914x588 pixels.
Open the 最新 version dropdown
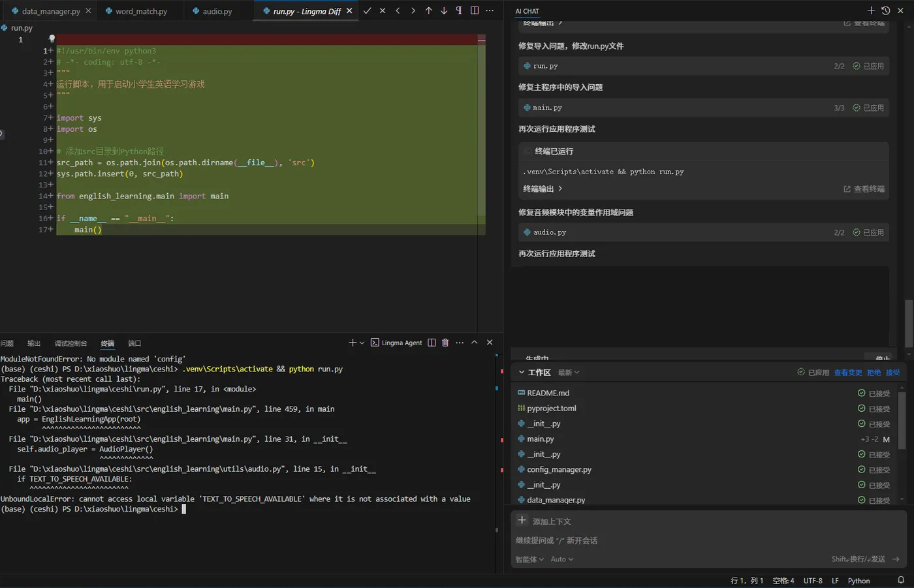[x=569, y=373]
